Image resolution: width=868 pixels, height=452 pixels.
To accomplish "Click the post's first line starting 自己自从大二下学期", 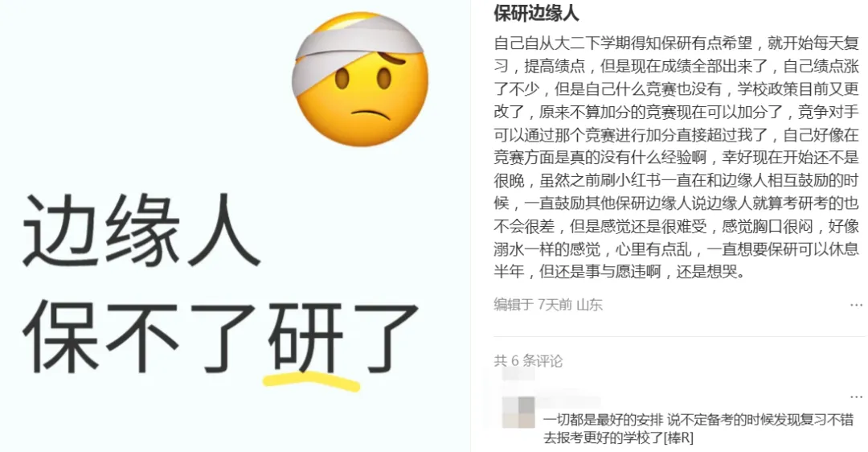I will pyautogui.click(x=676, y=43).
